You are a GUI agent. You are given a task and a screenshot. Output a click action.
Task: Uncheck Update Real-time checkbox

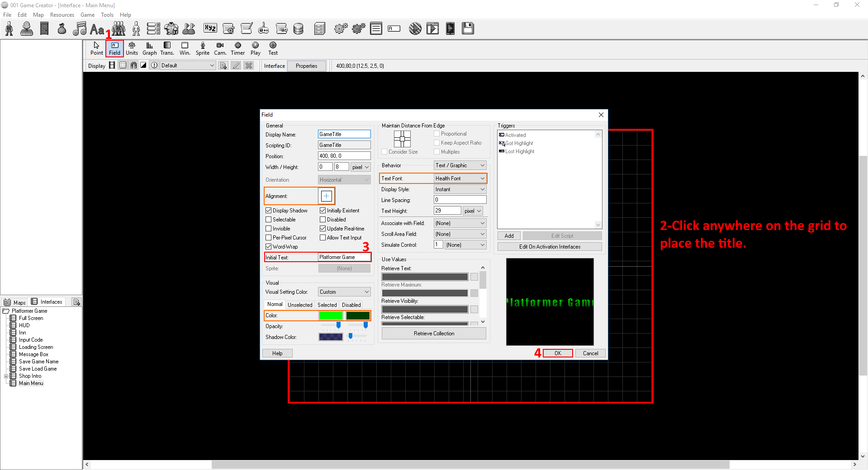click(323, 229)
